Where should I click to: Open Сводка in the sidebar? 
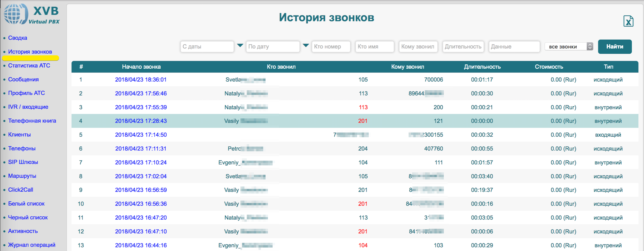17,38
